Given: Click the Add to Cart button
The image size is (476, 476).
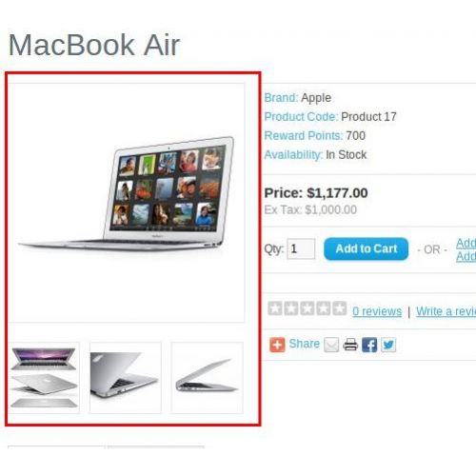Looking at the screenshot, I should pyautogui.click(x=367, y=248).
